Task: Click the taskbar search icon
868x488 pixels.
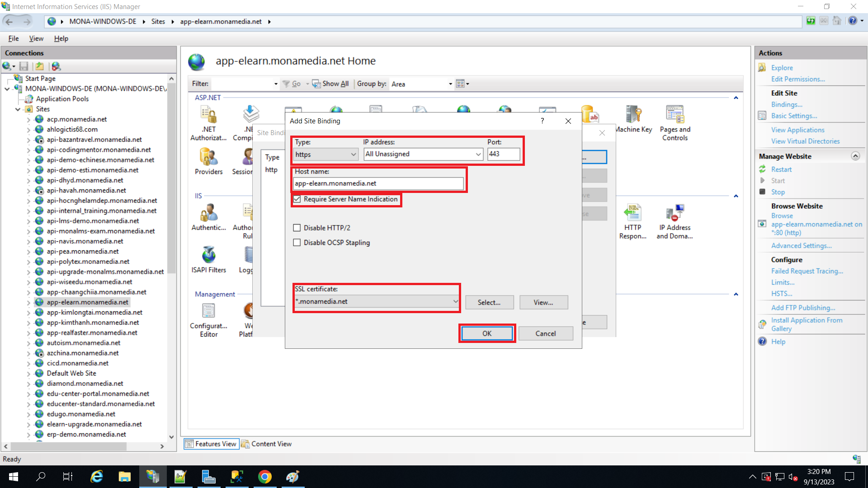Action: 41,477
